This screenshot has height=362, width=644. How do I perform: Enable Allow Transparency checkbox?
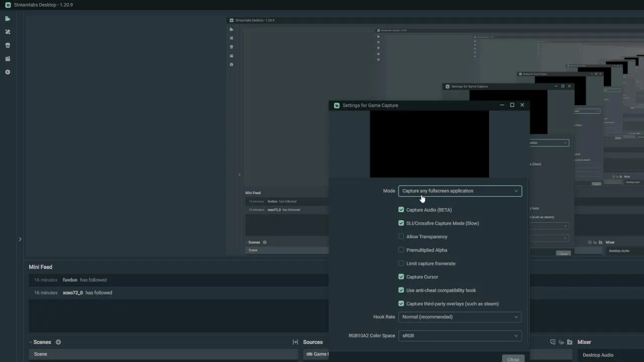pos(401,236)
